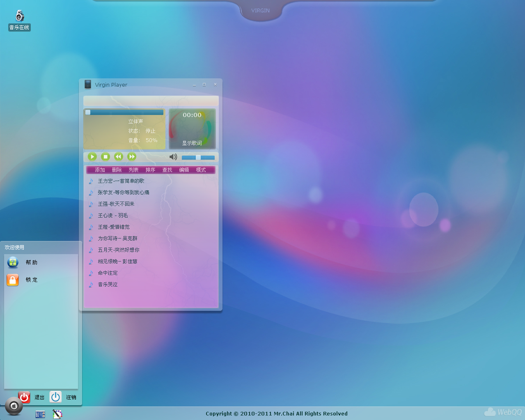Click music note icon beside 命中注定
Image resolution: width=525 pixels, height=420 pixels.
click(x=91, y=273)
